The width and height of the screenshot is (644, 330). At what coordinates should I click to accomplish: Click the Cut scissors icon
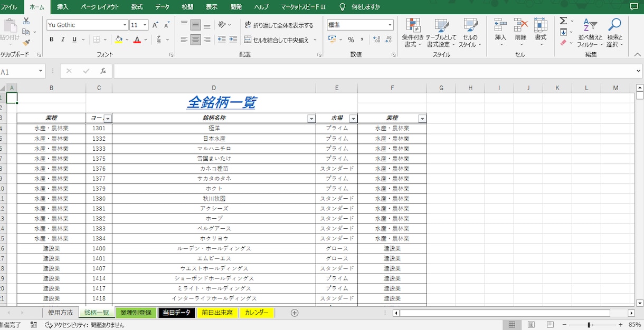pyautogui.click(x=26, y=21)
